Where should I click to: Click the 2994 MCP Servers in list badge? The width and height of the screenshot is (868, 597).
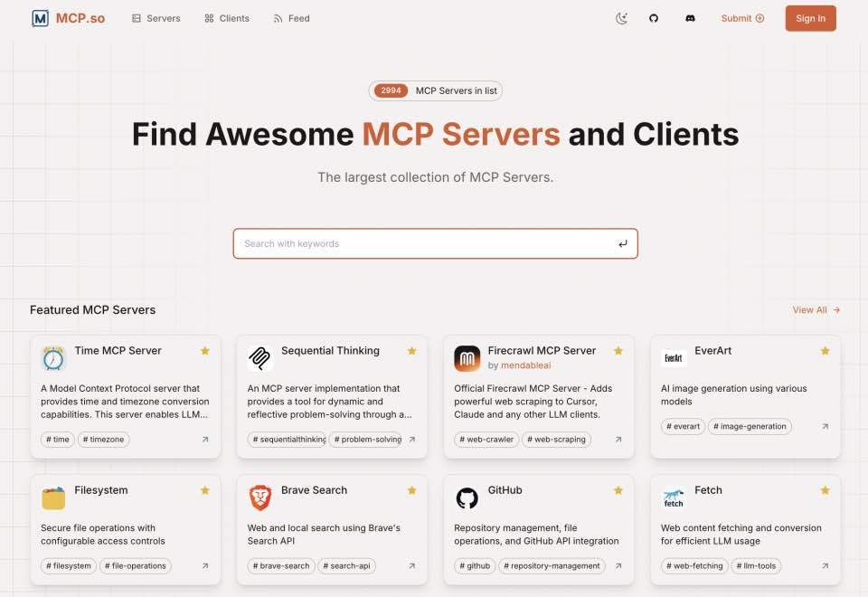[x=435, y=90]
